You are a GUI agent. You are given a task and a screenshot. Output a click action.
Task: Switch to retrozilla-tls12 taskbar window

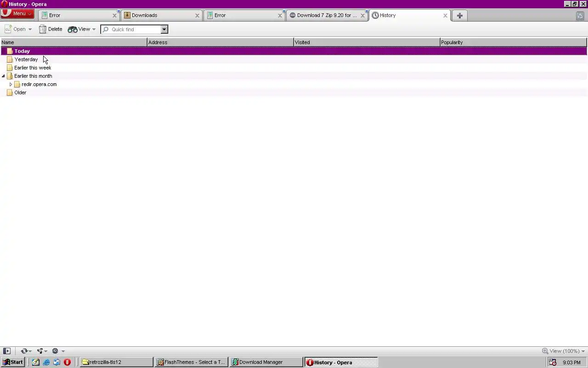(x=117, y=362)
